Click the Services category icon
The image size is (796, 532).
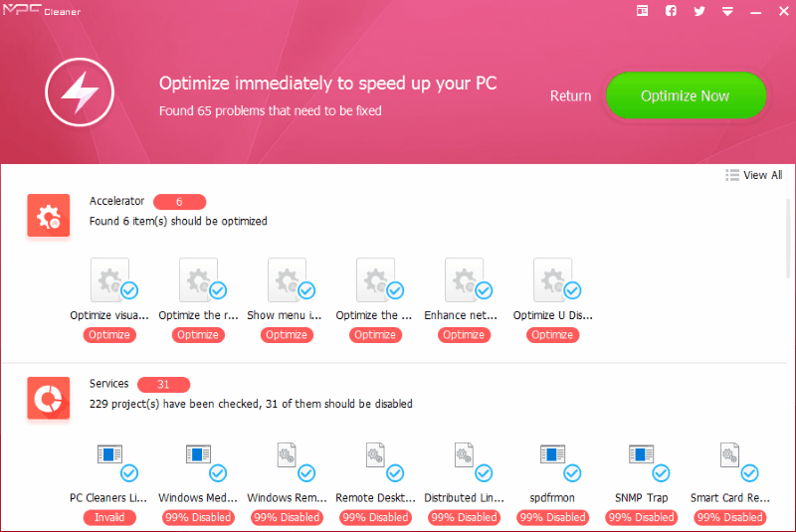48,398
